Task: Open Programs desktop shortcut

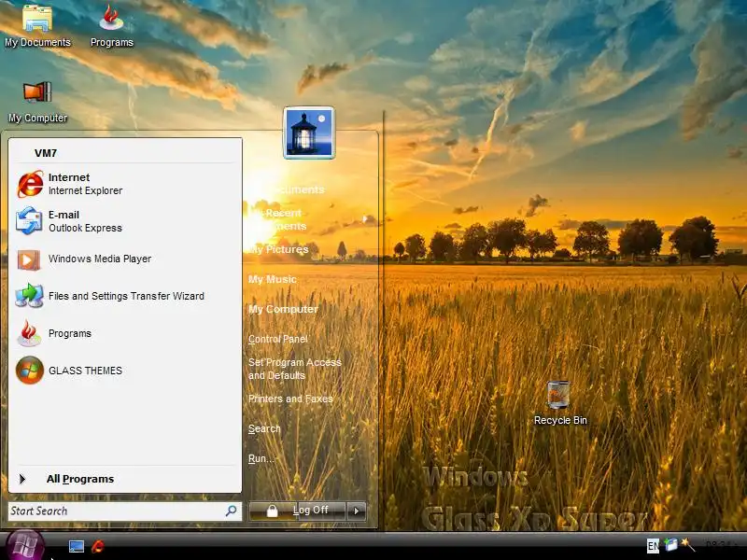Action: (112, 26)
